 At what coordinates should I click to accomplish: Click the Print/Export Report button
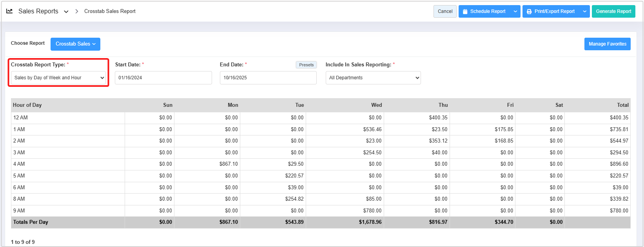point(551,11)
